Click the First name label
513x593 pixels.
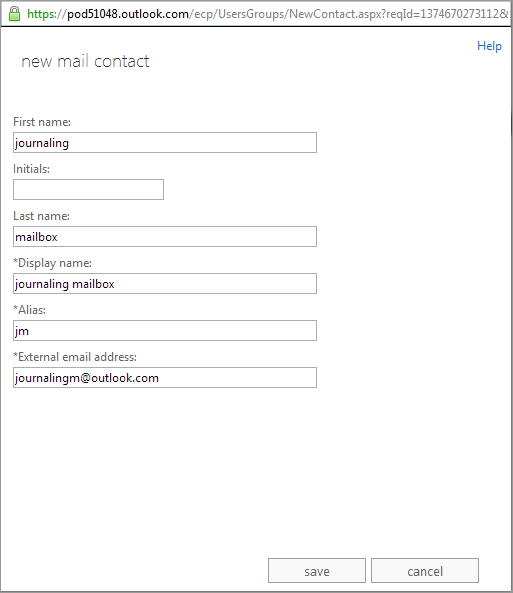(x=42, y=122)
